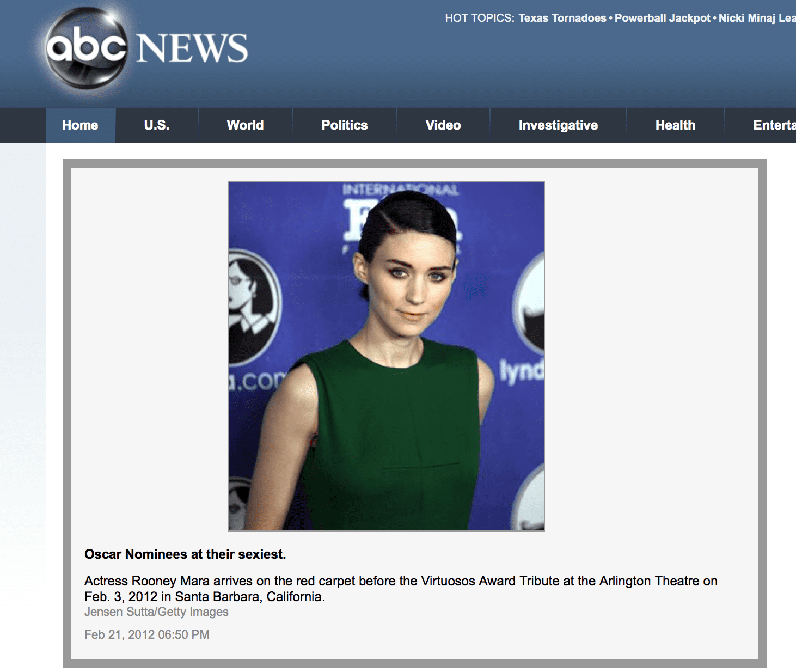Open the Investigative news tab
796x672 pixels.
(x=558, y=125)
